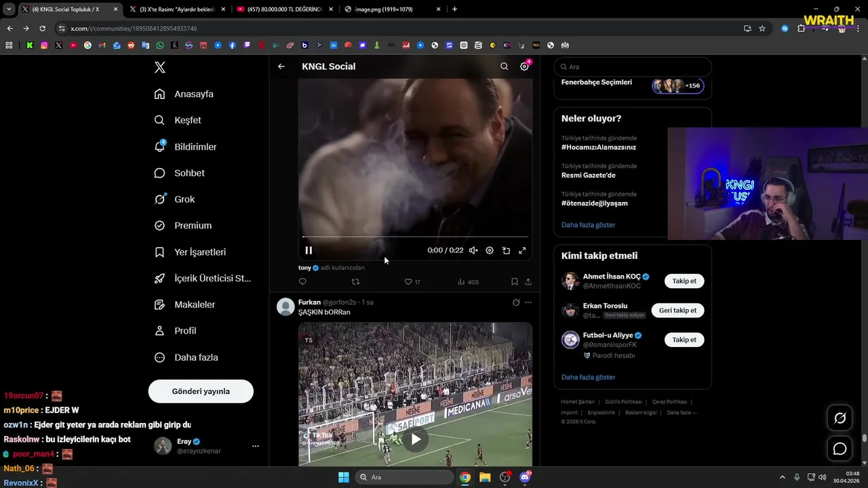This screenshot has height=488, width=868.
Task: Open a new browser tab
Action: click(454, 9)
